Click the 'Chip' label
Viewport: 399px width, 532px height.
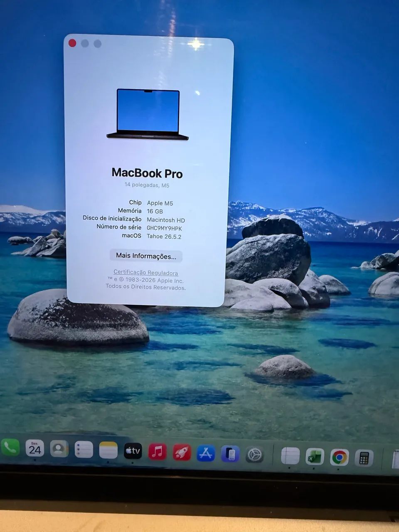point(135,202)
